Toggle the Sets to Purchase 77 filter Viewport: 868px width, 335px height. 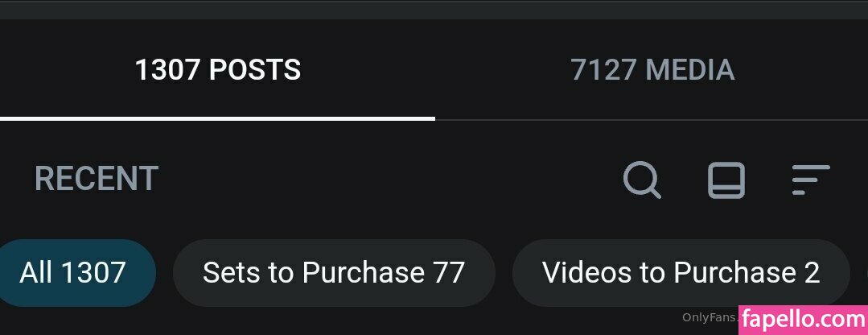(334, 272)
